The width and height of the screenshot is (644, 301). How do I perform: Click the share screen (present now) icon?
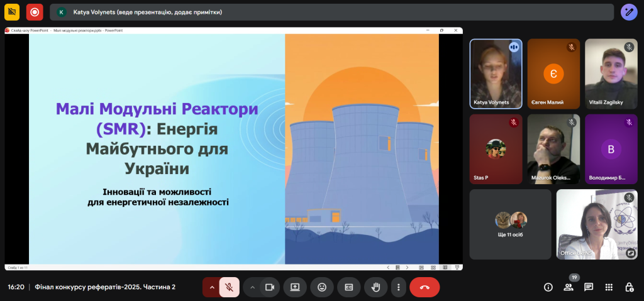coord(295,287)
